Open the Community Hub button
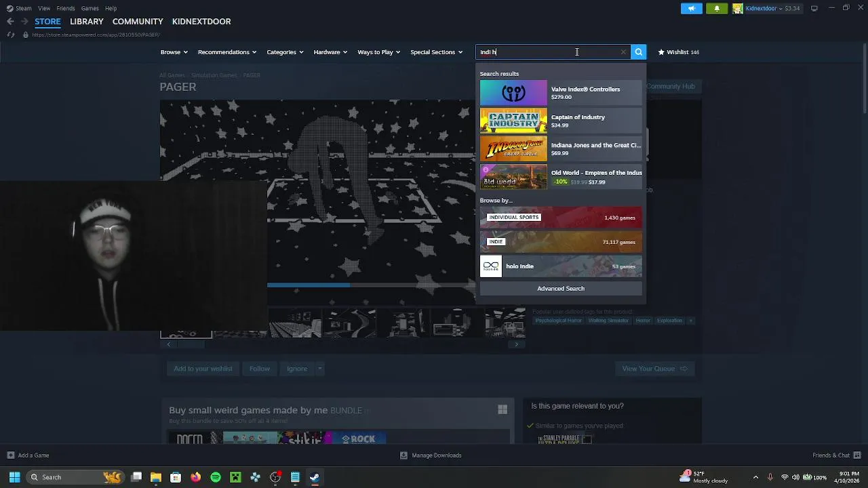The height and width of the screenshot is (488, 868). coord(671,86)
